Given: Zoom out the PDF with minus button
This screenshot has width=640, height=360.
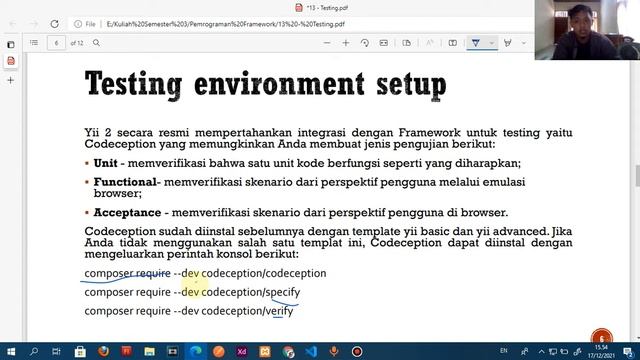Looking at the screenshot, I should [x=327, y=42].
